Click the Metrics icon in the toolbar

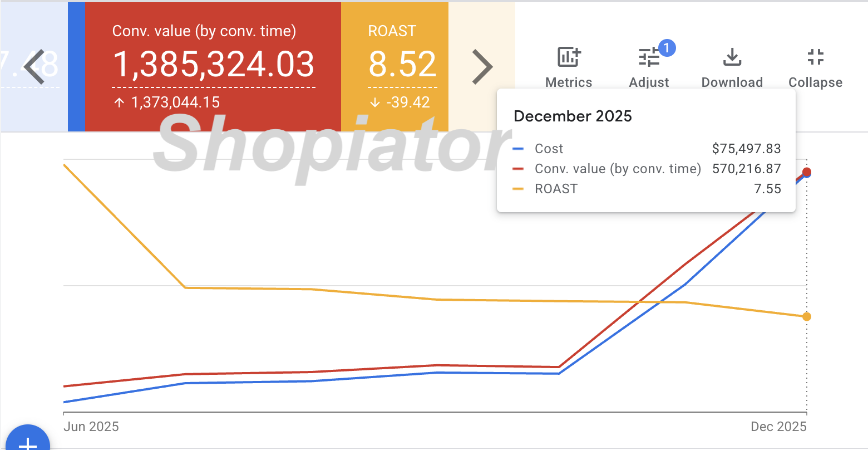point(568,56)
